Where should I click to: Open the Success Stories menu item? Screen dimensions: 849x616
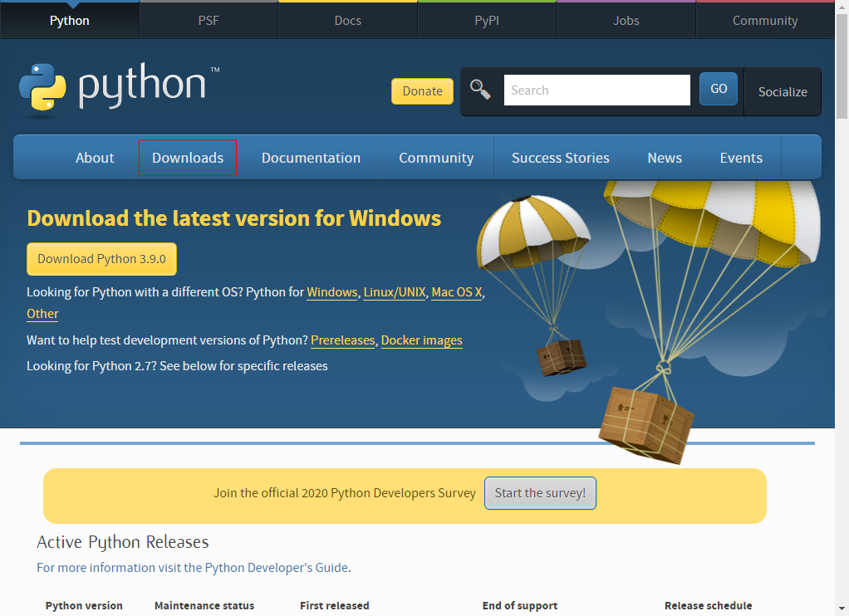tap(561, 158)
